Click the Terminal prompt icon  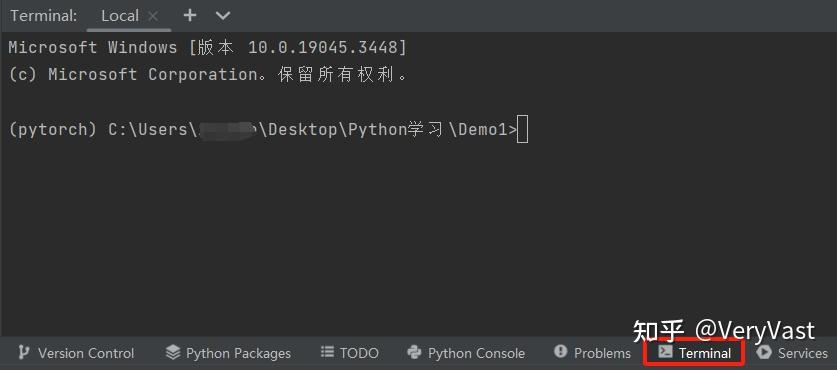point(665,351)
